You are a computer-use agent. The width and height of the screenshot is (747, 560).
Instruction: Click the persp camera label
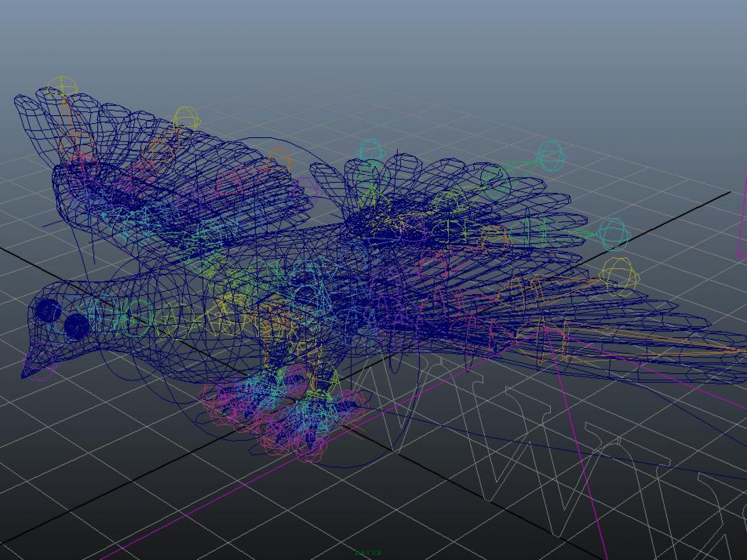click(369, 553)
